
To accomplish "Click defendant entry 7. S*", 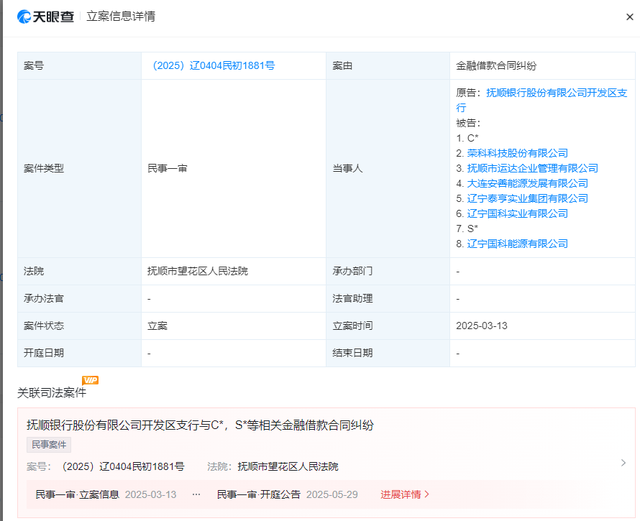I will coord(467,229).
